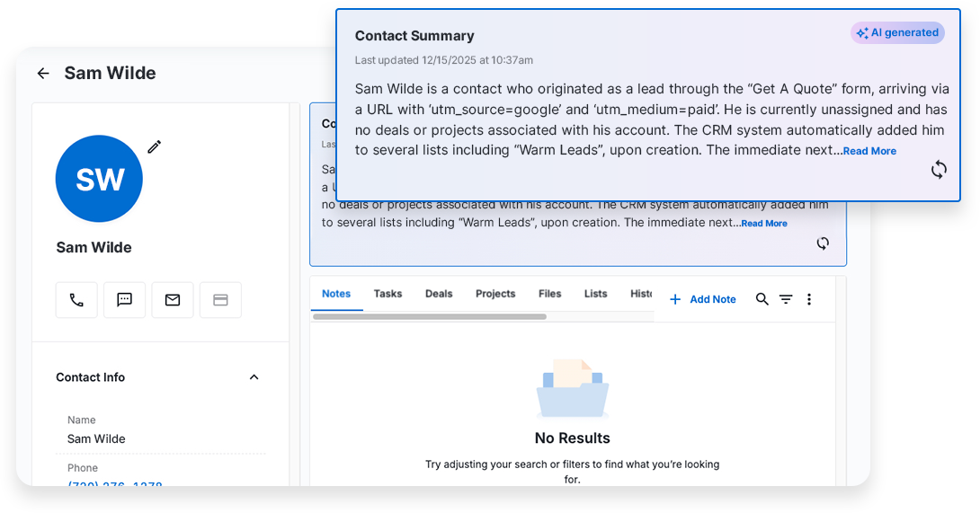Click Read More in the popup summary

869,151
